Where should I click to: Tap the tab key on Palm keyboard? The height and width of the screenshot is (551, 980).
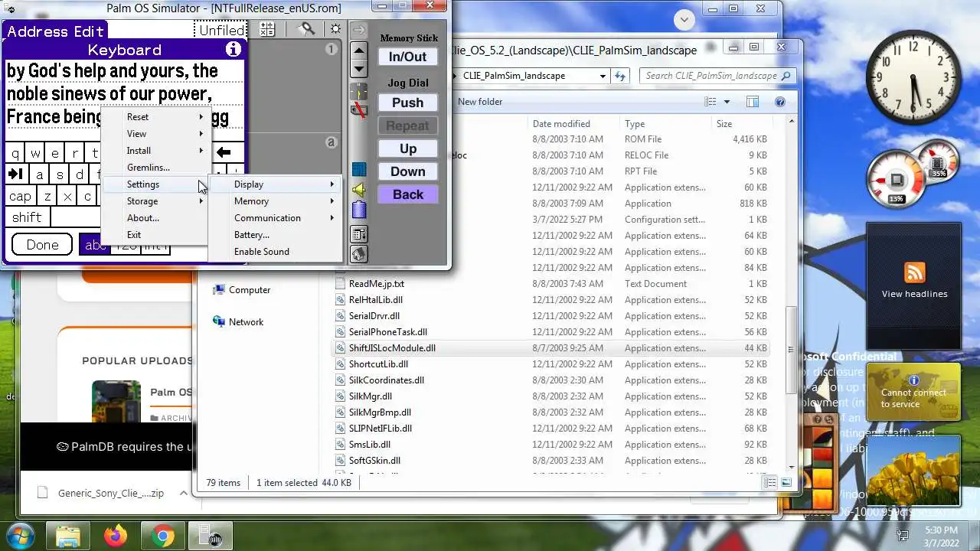pos(15,174)
